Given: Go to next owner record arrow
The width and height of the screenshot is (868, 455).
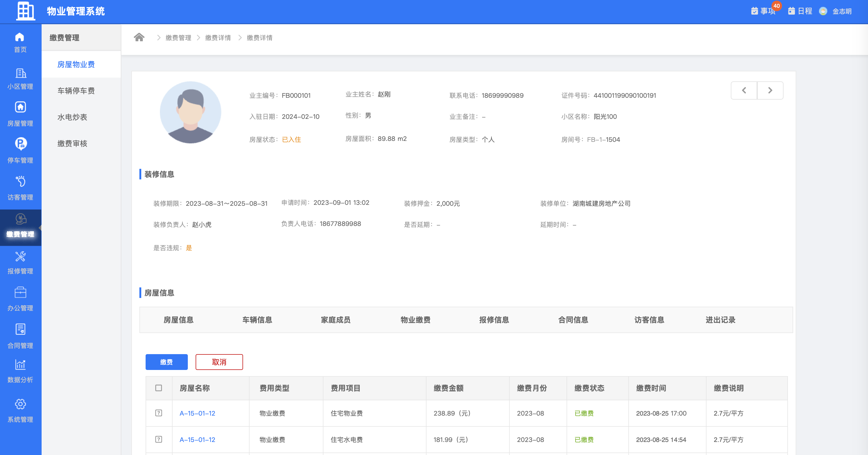Looking at the screenshot, I should coord(770,90).
